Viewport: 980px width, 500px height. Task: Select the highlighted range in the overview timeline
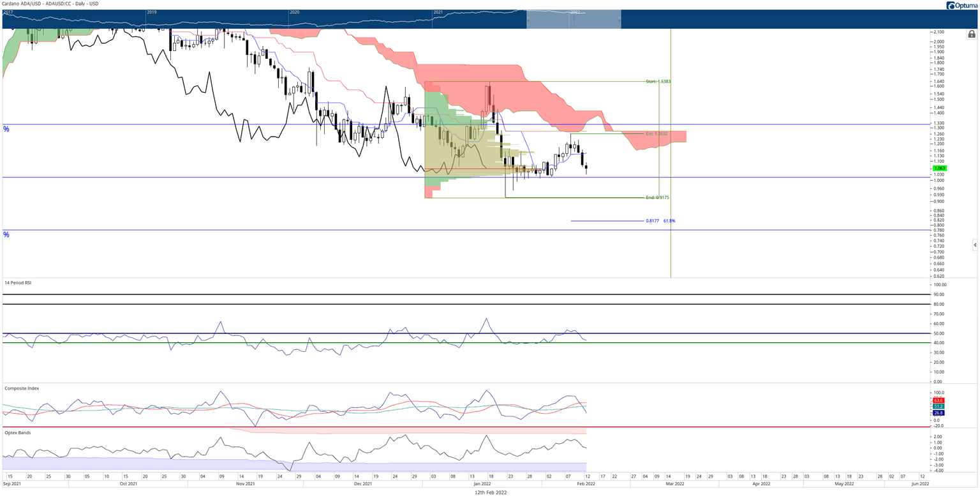tap(573, 19)
